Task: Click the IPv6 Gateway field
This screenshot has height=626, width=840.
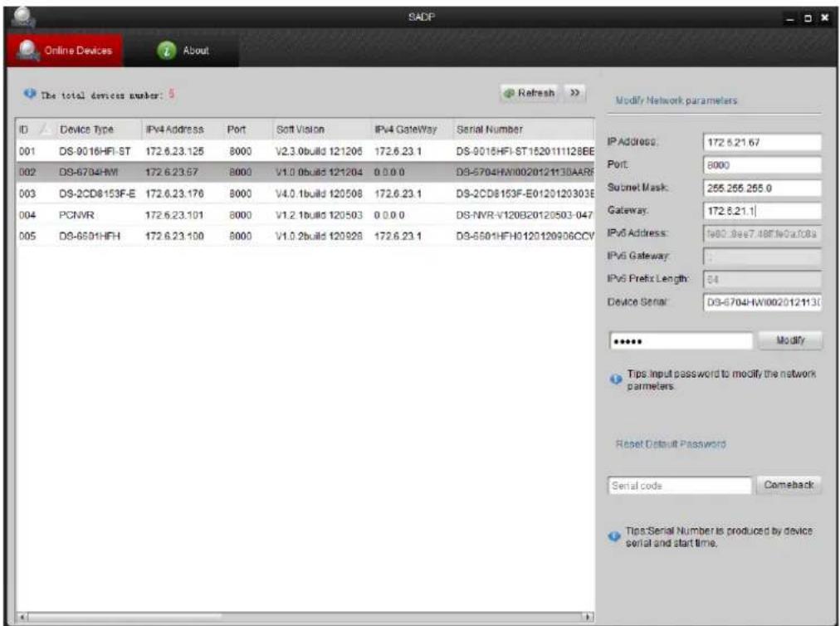Action: [762, 257]
